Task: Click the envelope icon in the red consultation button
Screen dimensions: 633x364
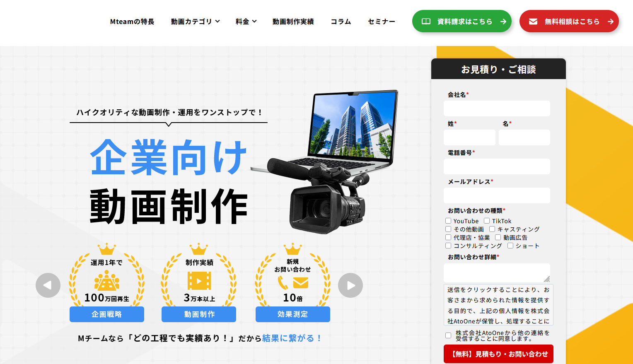Action: [534, 21]
